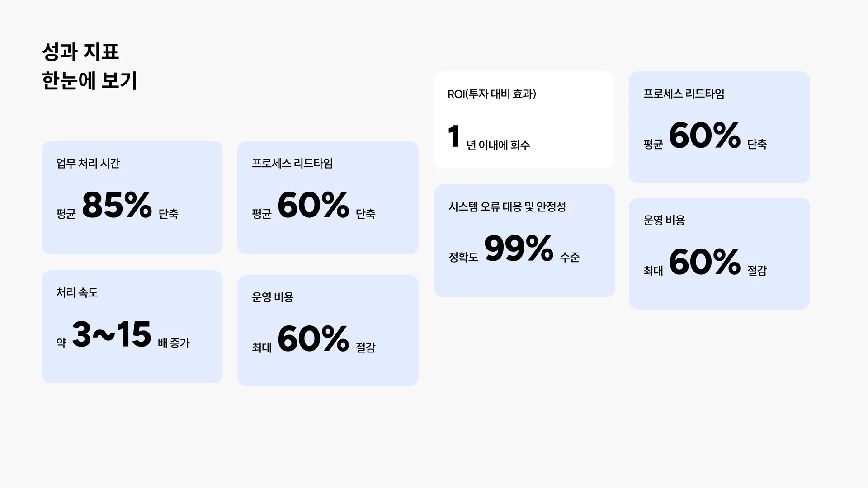Select the '처리 속도' card label
Screen dimensions: 868x488
click(x=77, y=292)
